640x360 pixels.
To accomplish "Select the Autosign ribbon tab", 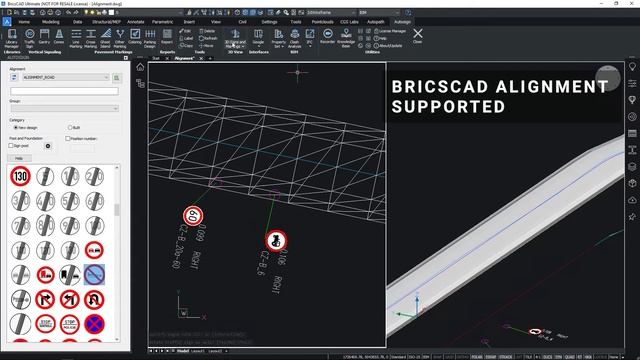I will [x=402, y=22].
